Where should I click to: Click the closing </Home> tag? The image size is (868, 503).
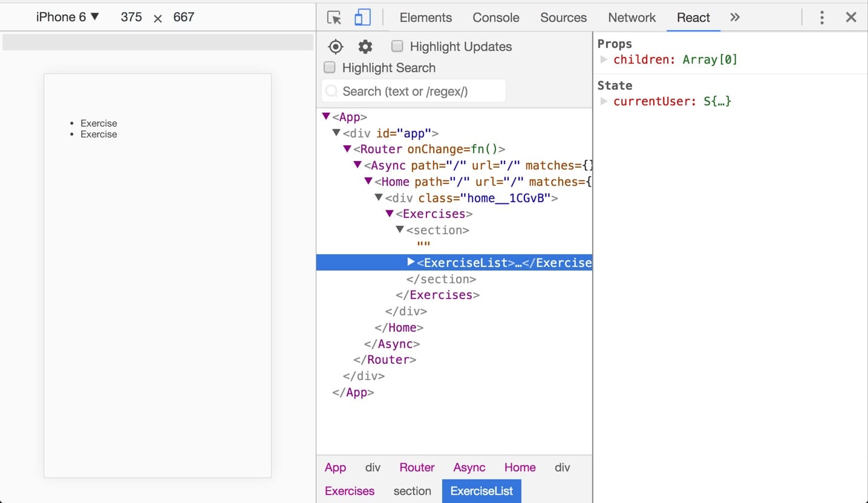point(399,327)
